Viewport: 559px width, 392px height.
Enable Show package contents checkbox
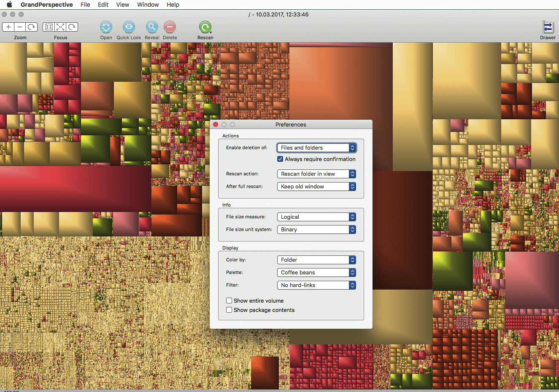pos(229,310)
